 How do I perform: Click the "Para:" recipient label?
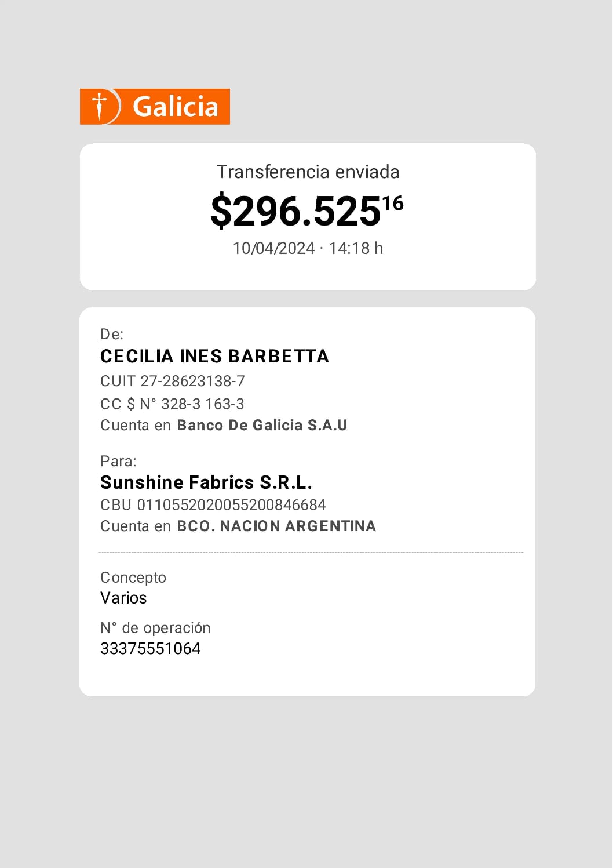[x=118, y=461]
